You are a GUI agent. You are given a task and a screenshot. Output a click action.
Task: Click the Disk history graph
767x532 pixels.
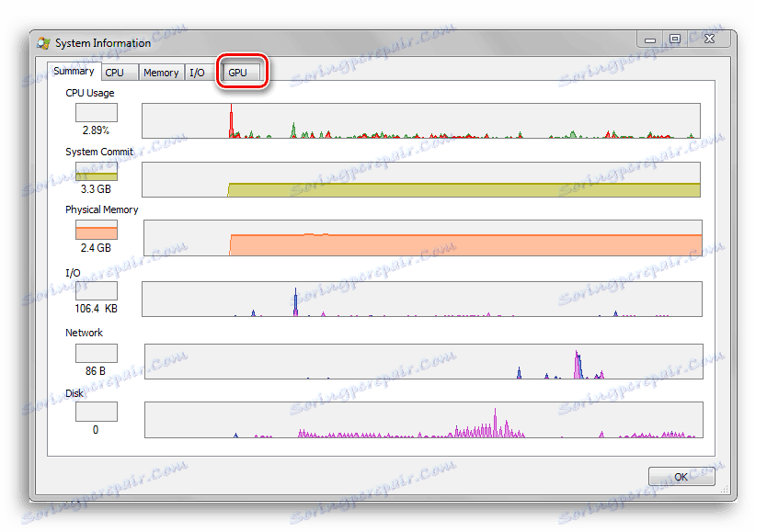[424, 420]
